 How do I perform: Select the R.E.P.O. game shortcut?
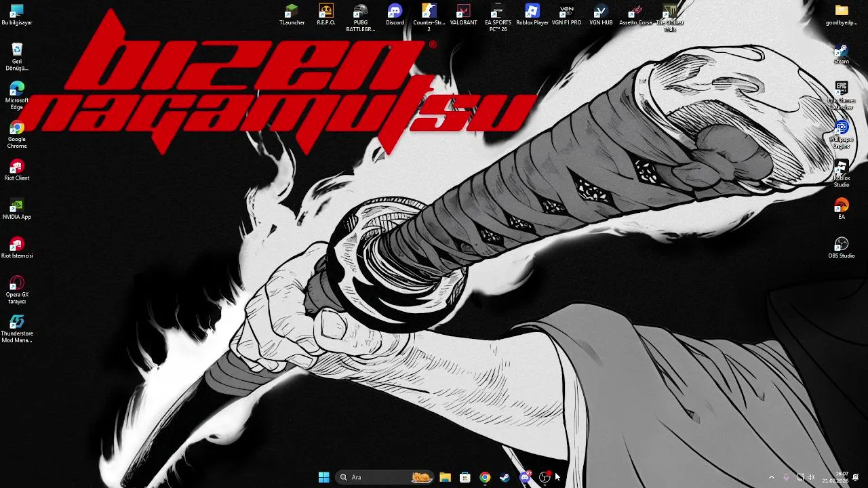pos(326,15)
